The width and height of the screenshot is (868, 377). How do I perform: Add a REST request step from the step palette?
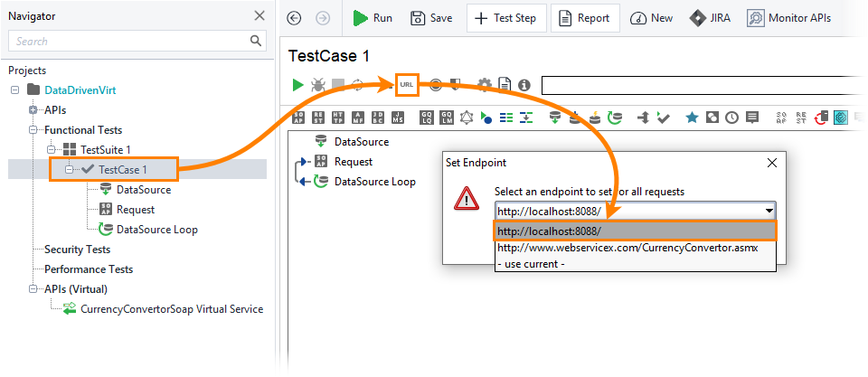point(318,118)
